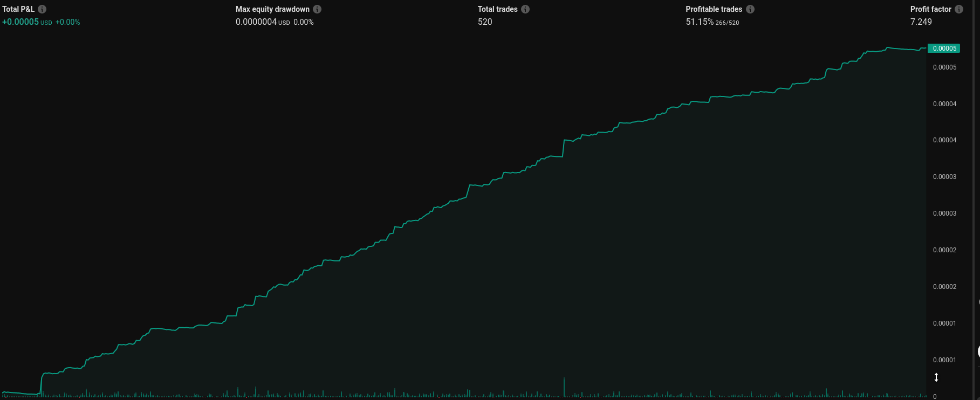Viewport: 980px width, 400px height.
Task: Select the Total trades label
Action: click(497, 9)
